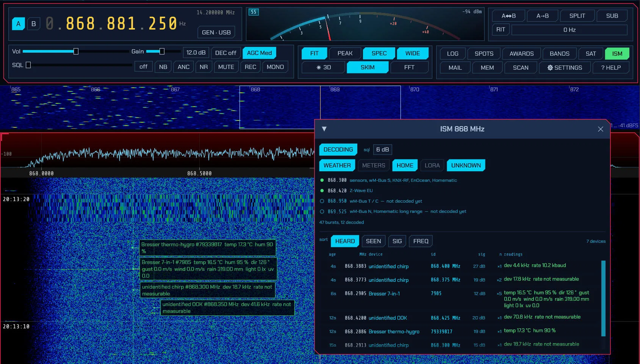This screenshot has height=364, width=640.
Task: Open the MEM memories panel
Action: coord(487,68)
